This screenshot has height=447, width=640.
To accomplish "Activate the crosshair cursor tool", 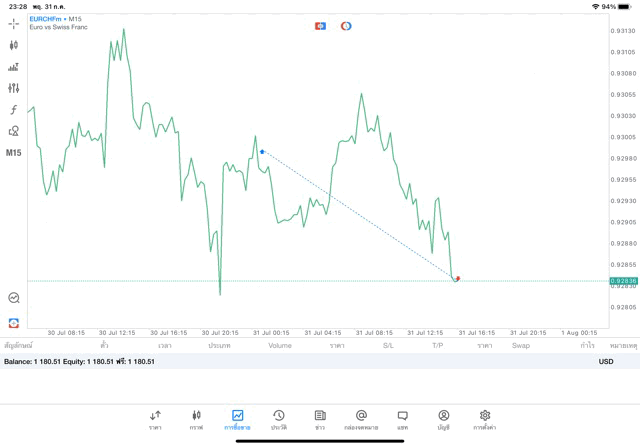I will tap(14, 22).
